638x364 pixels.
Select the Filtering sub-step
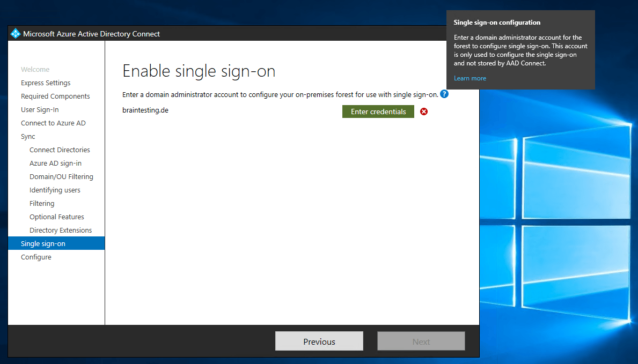coord(42,204)
